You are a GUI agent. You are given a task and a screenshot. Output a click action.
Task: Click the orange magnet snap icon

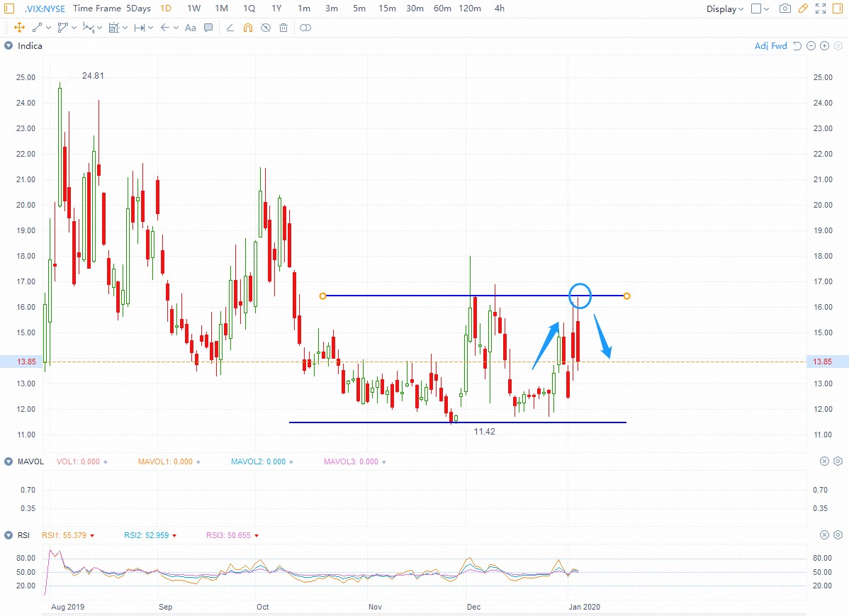point(247,28)
